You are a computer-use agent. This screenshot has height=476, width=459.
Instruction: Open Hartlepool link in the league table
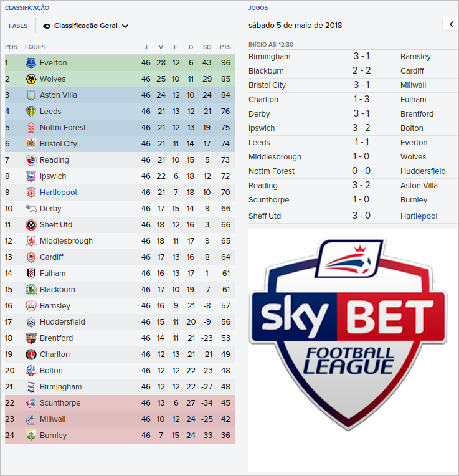pos(59,193)
